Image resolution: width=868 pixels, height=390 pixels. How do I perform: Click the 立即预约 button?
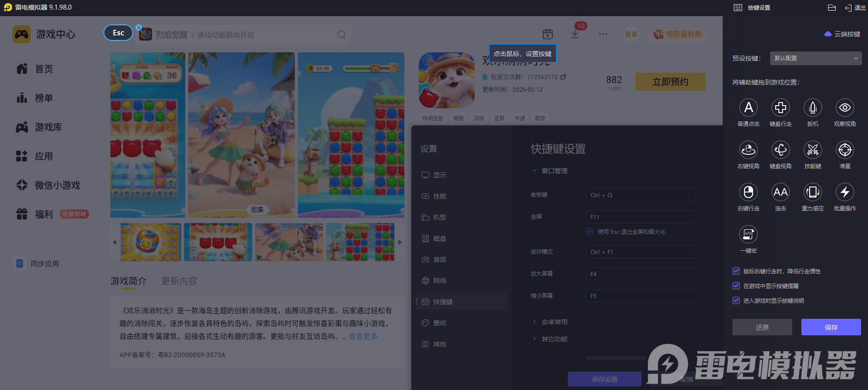click(670, 82)
